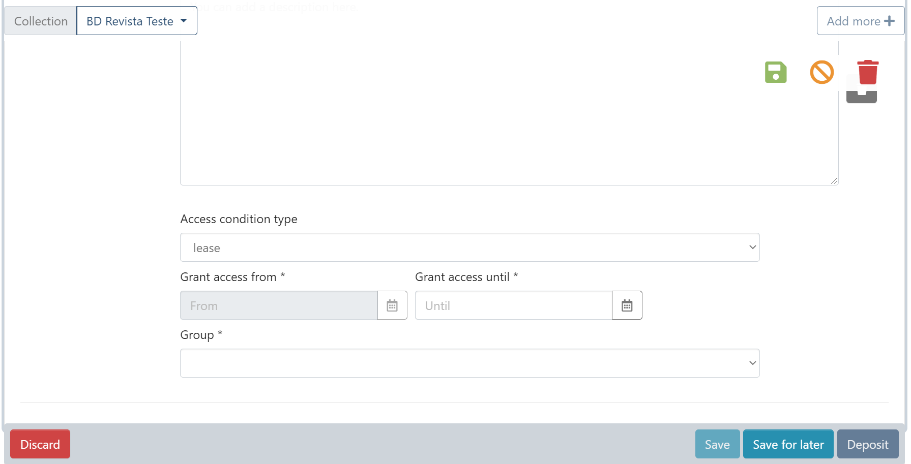
Task: Click the plus icon in Add more
Action: (889, 21)
